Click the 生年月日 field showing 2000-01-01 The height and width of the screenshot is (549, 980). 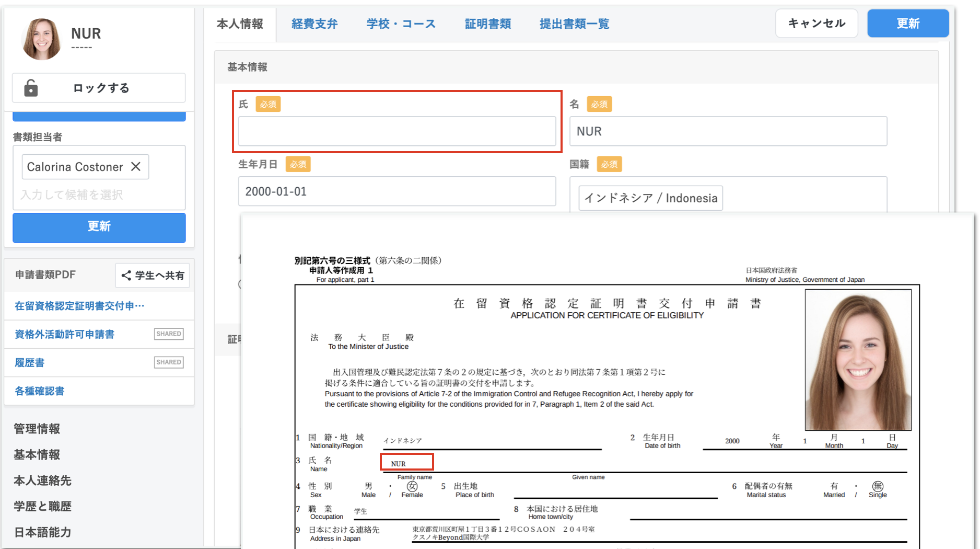(x=397, y=191)
